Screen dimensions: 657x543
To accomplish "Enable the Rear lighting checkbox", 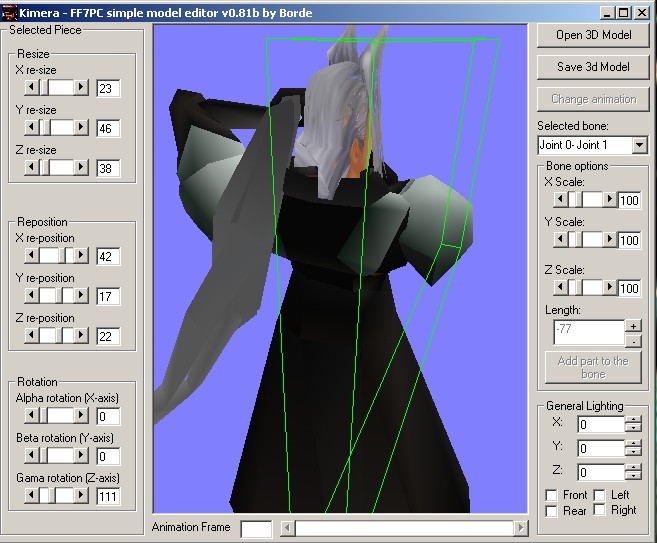I will (552, 511).
